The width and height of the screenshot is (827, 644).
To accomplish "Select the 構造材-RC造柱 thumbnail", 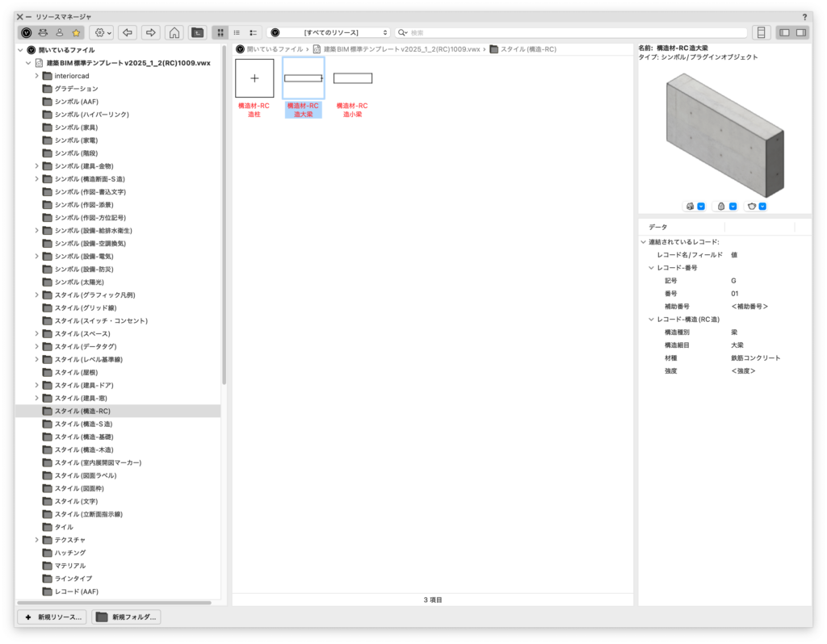I will 254,79.
